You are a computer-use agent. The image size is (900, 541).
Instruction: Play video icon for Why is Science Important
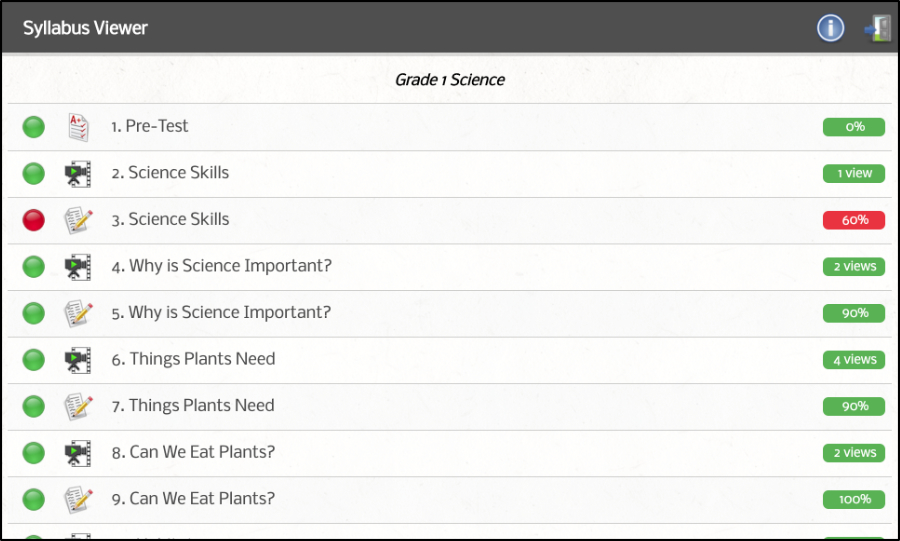(x=77, y=267)
